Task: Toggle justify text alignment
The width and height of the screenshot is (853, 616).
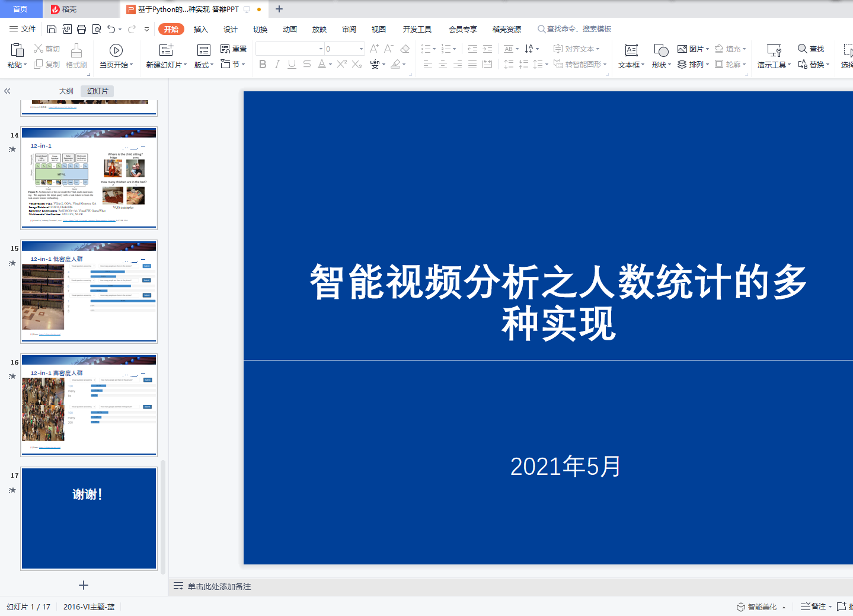Action: coord(472,64)
